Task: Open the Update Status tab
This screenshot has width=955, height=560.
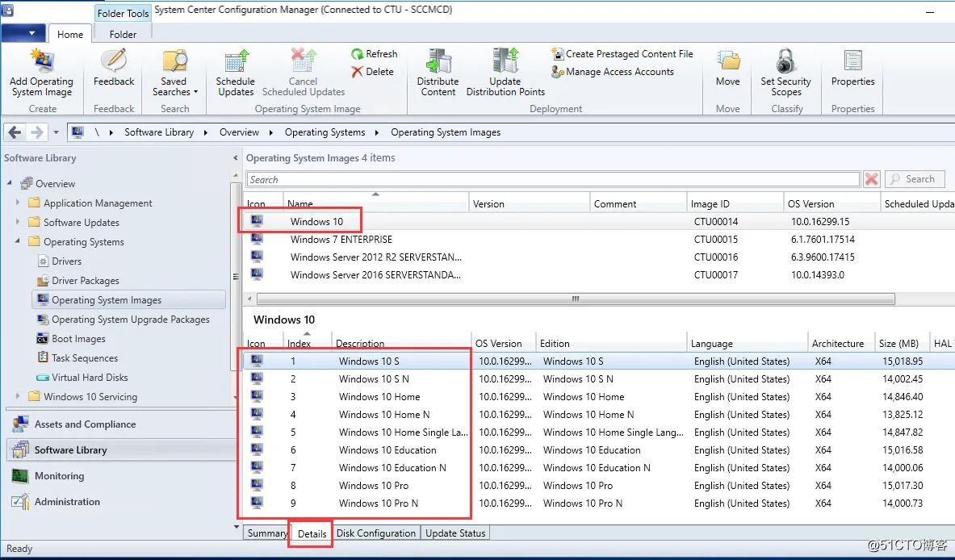Action: click(455, 533)
